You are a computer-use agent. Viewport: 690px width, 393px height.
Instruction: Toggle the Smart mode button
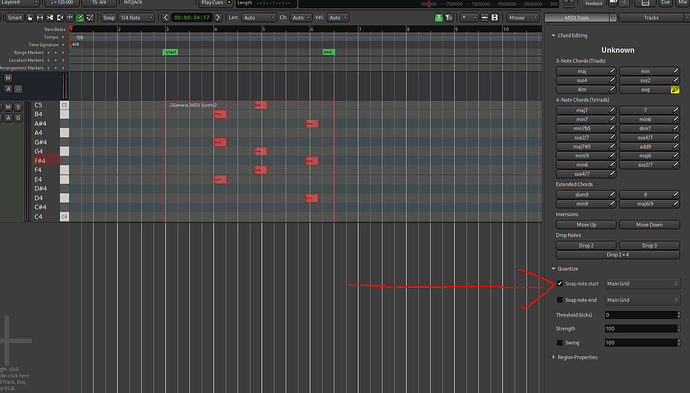(x=14, y=18)
